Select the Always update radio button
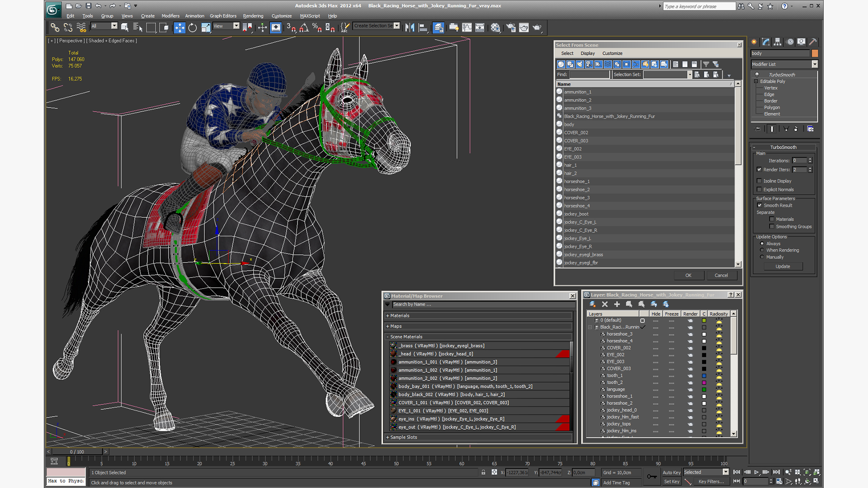The image size is (868, 488). [762, 244]
